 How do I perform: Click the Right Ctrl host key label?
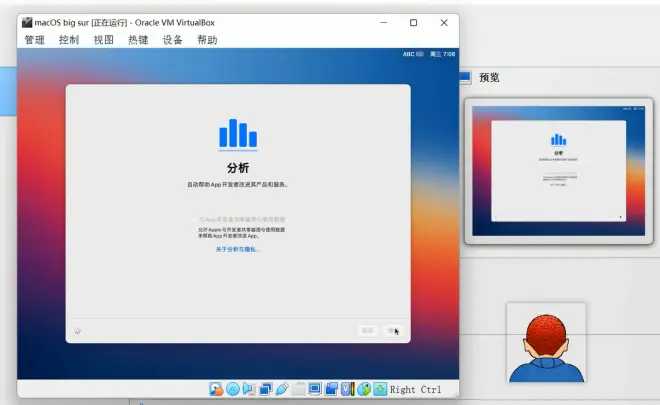pyautogui.click(x=415, y=390)
